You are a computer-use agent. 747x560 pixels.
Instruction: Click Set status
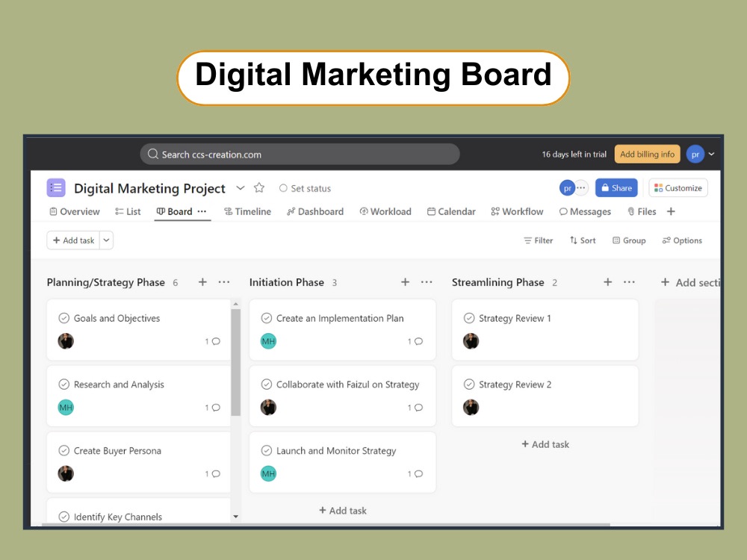(305, 188)
